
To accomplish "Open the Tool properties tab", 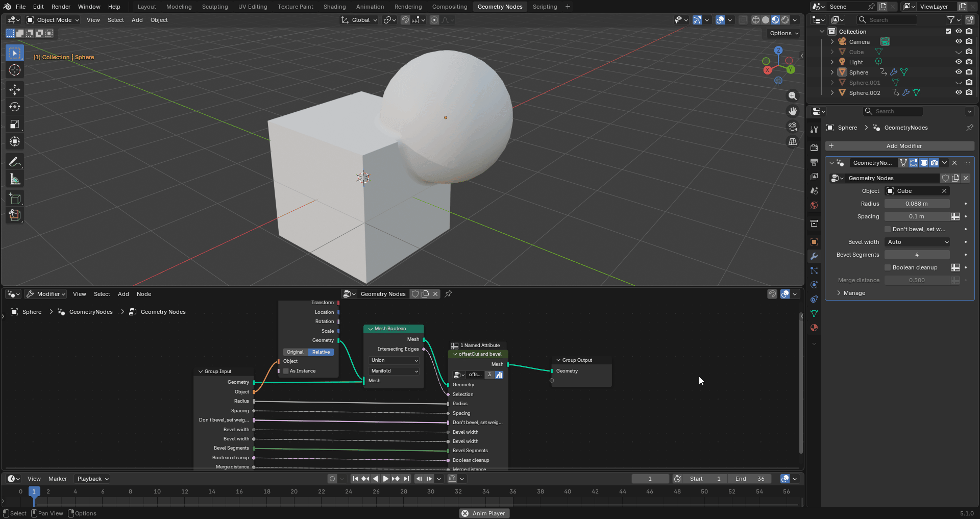I will coord(814,130).
